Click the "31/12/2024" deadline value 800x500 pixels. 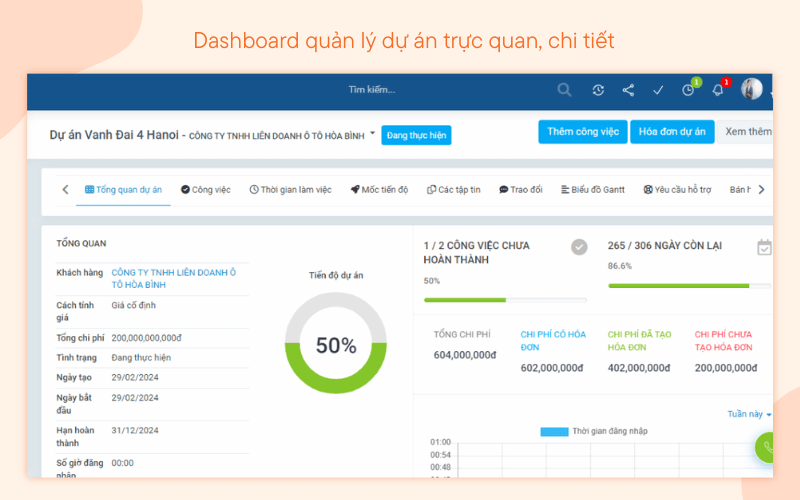click(135, 431)
